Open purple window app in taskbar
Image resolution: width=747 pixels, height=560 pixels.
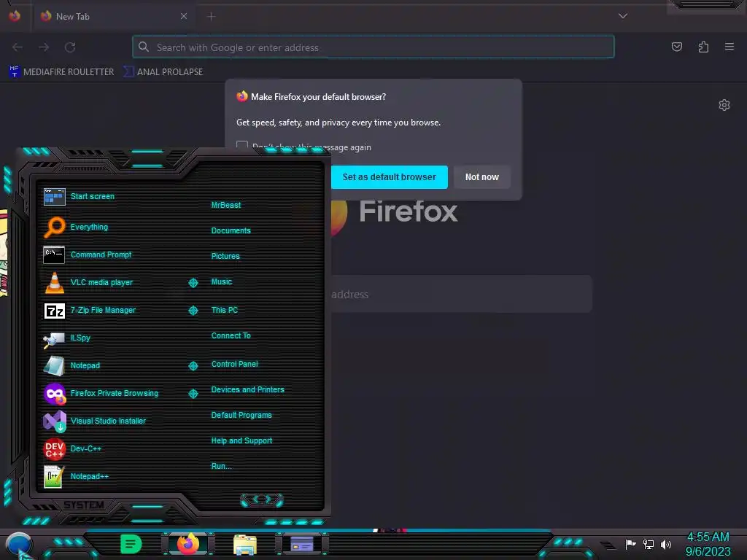(301, 544)
